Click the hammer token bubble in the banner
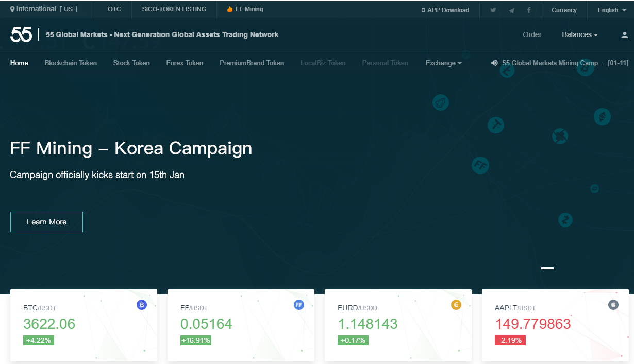This screenshot has height=364, width=634. coord(496,125)
